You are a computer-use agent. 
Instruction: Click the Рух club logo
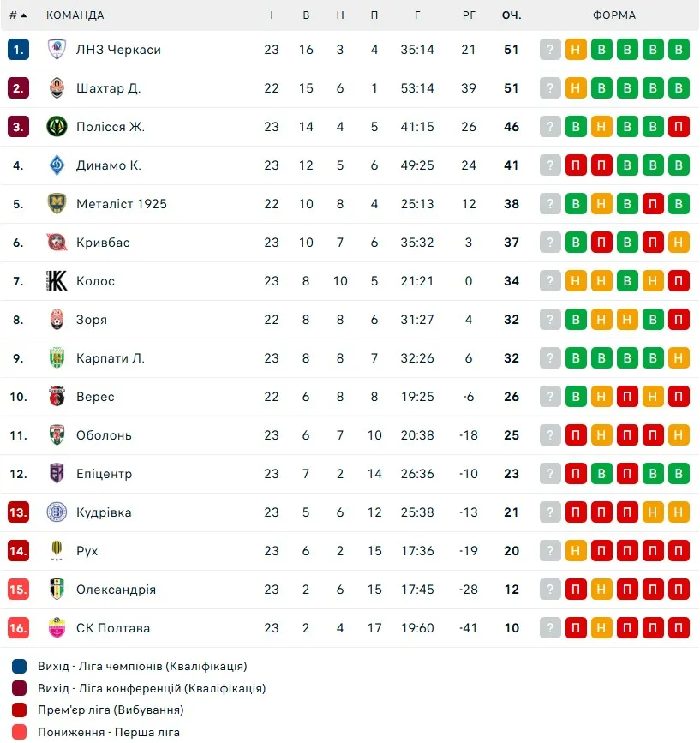coord(57,551)
